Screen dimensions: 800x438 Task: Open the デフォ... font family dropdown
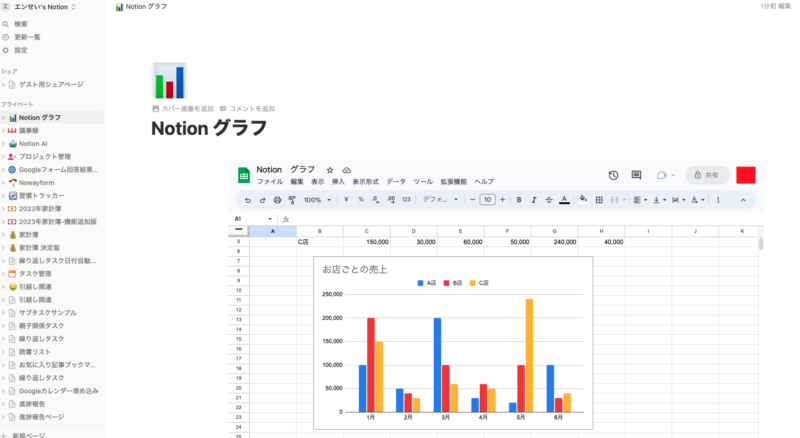pyautogui.click(x=440, y=200)
